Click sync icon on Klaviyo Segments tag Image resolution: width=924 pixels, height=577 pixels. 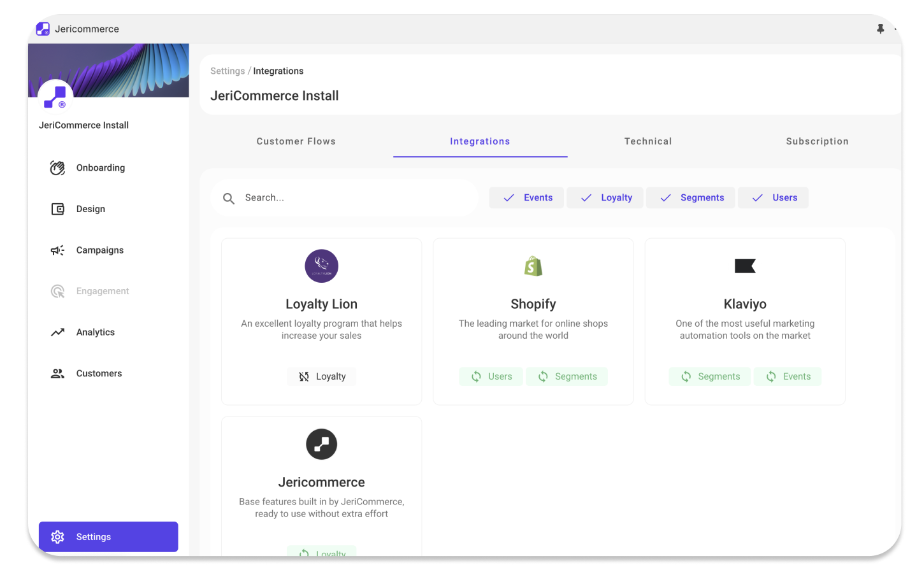pos(686,376)
